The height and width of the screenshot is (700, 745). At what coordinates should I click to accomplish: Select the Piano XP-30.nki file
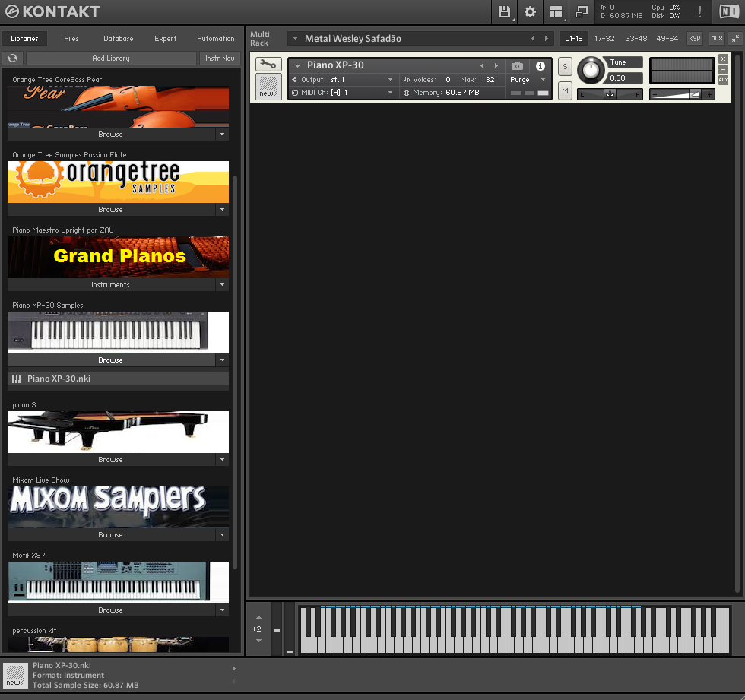[119, 379]
